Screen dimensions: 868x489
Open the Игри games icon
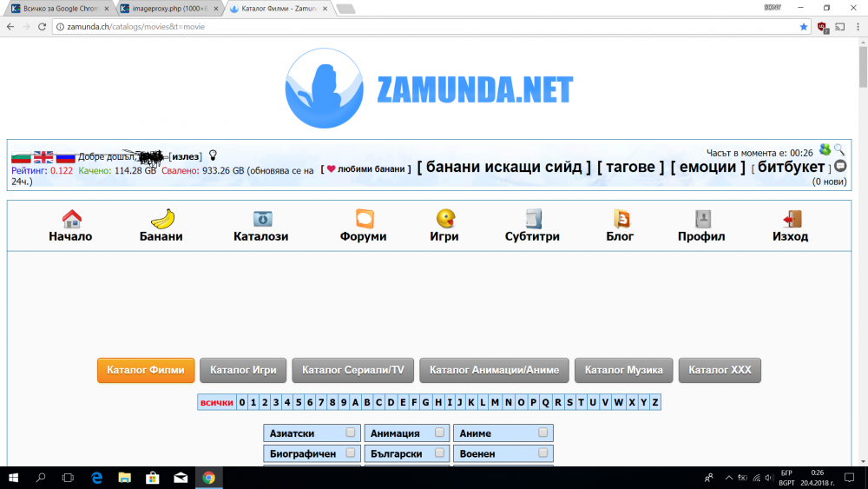[x=445, y=219]
